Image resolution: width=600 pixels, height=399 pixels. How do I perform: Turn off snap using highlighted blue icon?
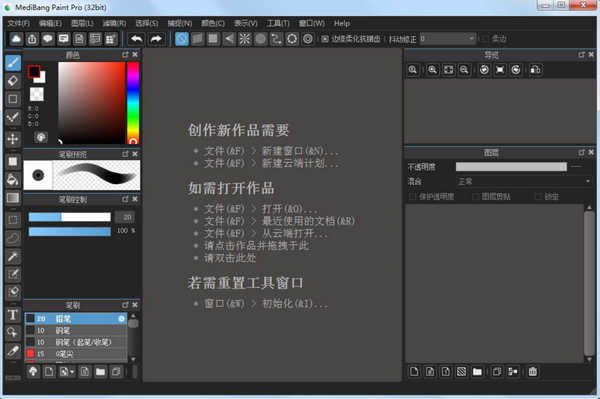[x=182, y=39]
